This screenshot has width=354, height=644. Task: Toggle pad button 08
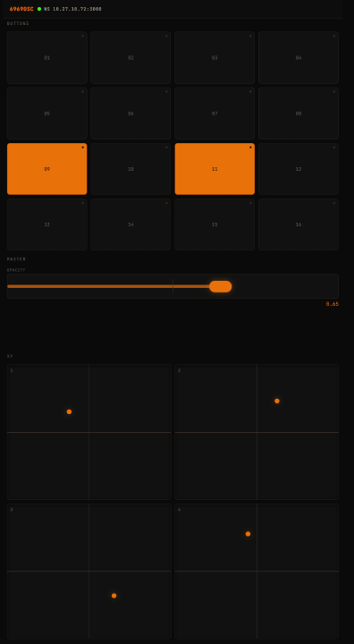pos(299,114)
